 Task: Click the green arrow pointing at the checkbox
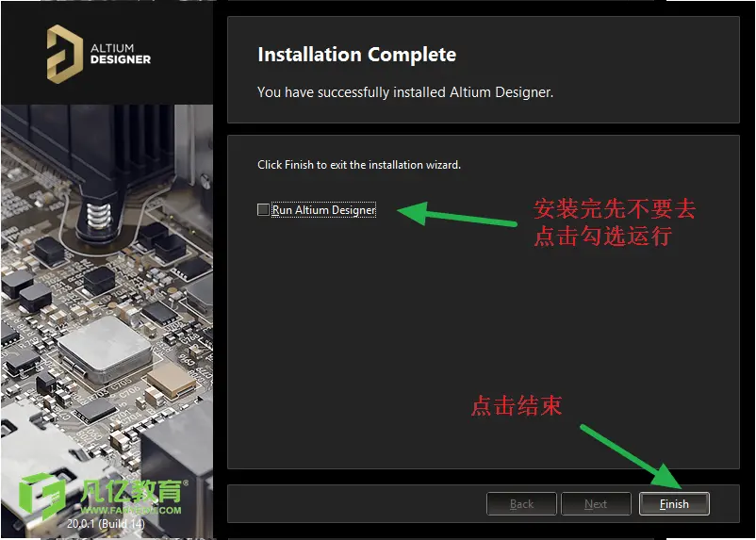[x=457, y=214]
